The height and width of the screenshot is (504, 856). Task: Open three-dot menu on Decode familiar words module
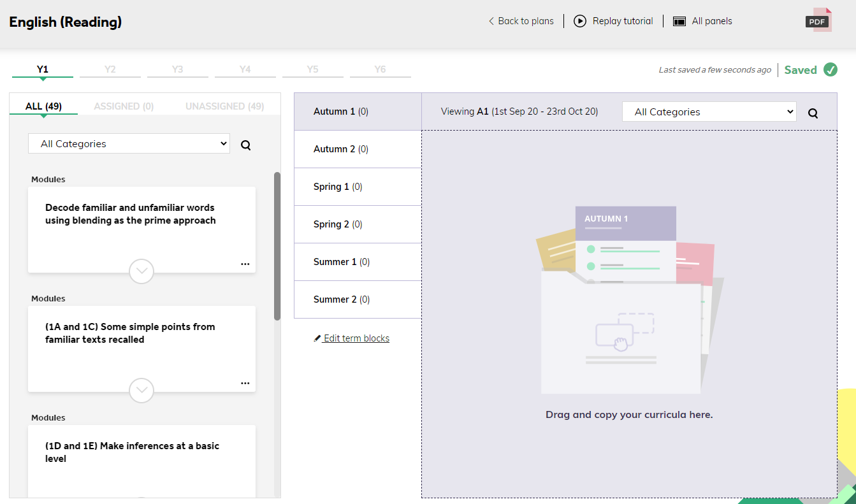[x=245, y=264]
